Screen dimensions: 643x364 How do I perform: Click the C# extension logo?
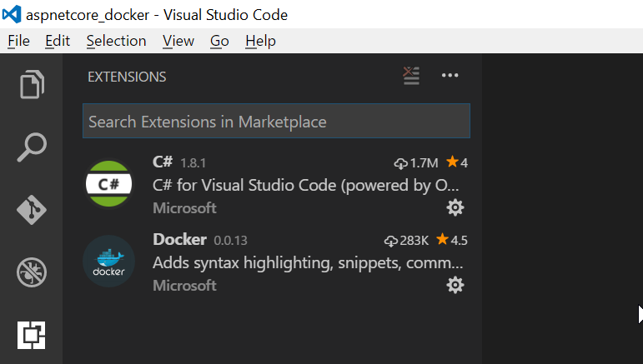pos(108,184)
